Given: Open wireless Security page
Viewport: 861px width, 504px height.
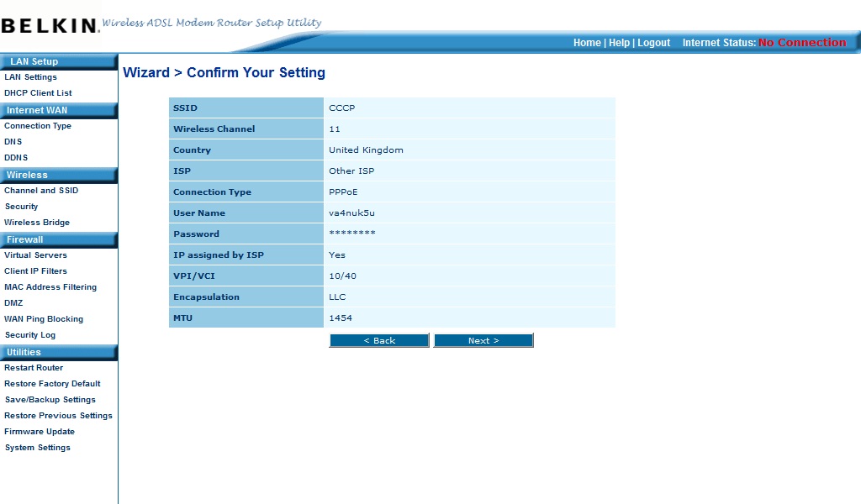Looking at the screenshot, I should coord(21,207).
